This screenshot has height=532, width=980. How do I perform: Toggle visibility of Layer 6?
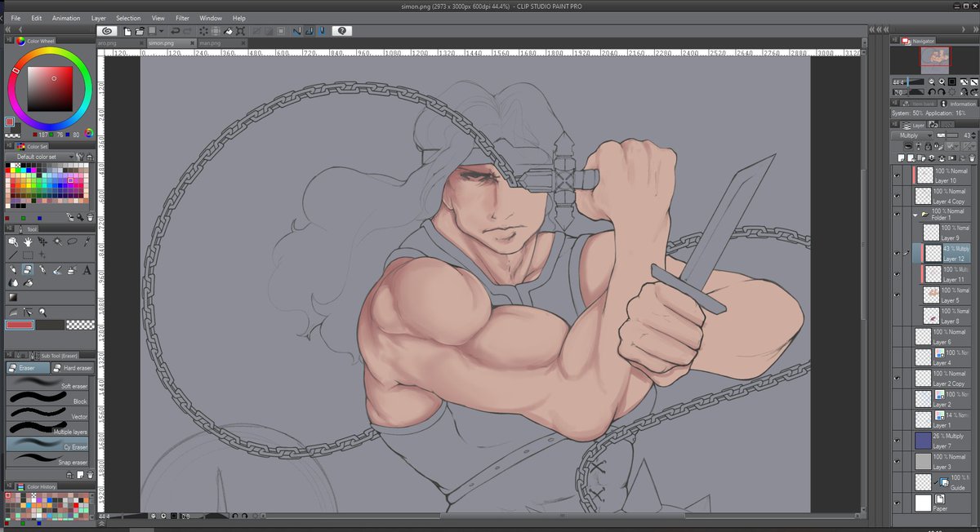pos(897,336)
